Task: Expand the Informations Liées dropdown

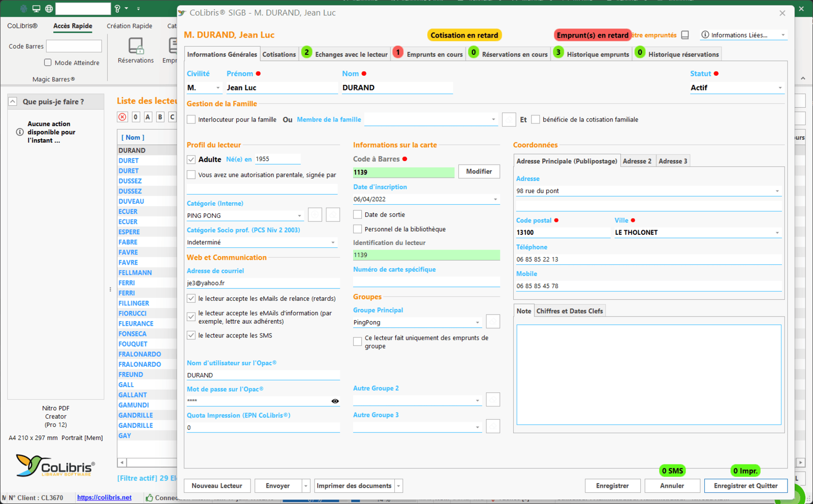Action: point(783,35)
